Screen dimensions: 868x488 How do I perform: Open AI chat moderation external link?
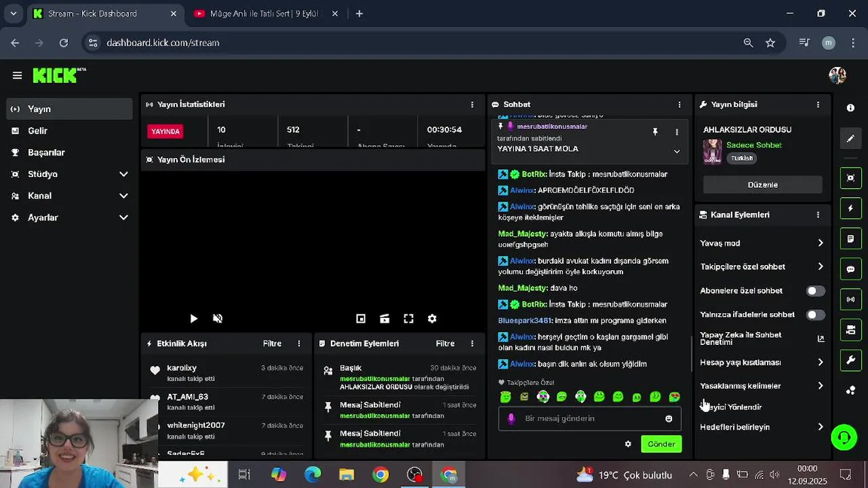(x=821, y=339)
